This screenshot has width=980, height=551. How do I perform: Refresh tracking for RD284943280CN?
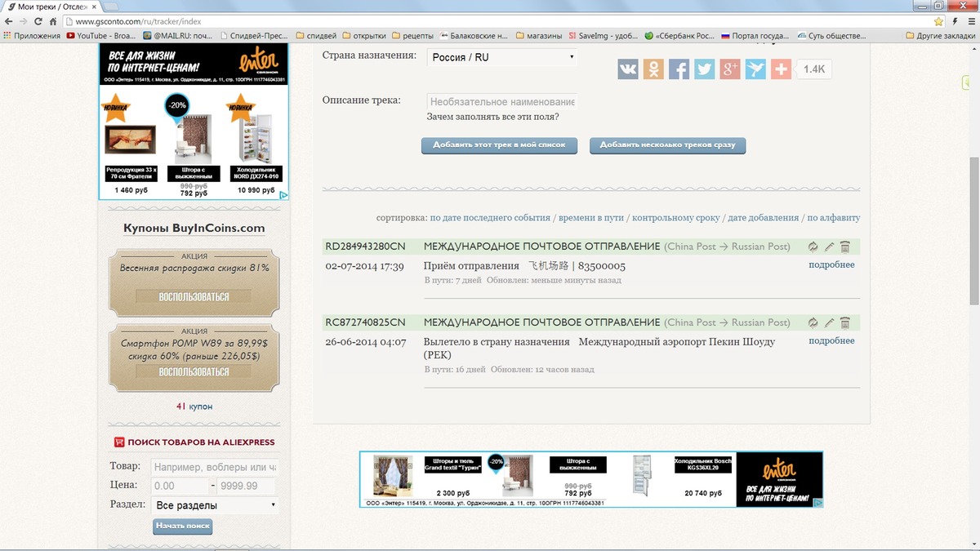[x=813, y=247]
